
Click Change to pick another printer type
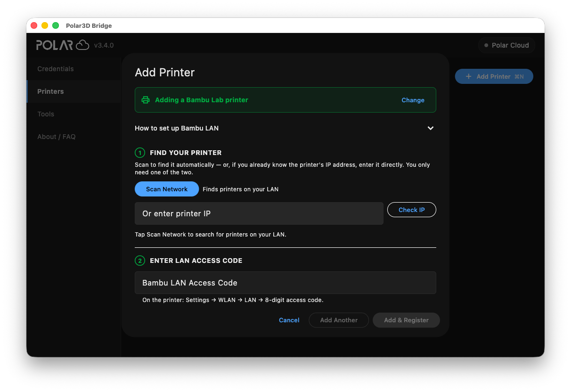413,100
